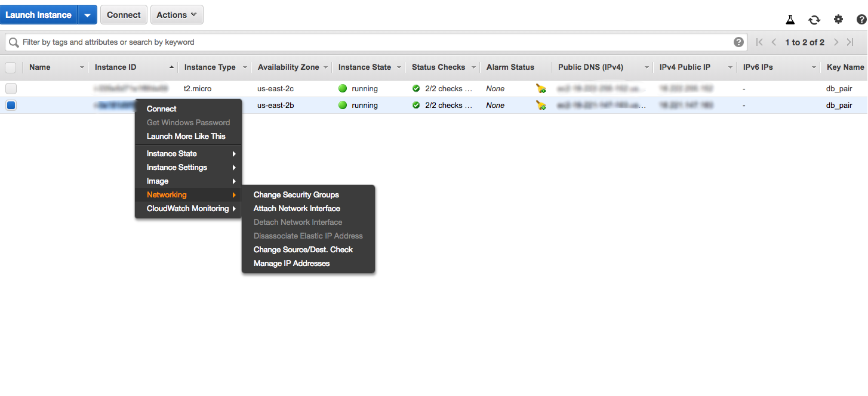Choose Change Security Groups
Viewport: 868px width, 396px height.
296,194
